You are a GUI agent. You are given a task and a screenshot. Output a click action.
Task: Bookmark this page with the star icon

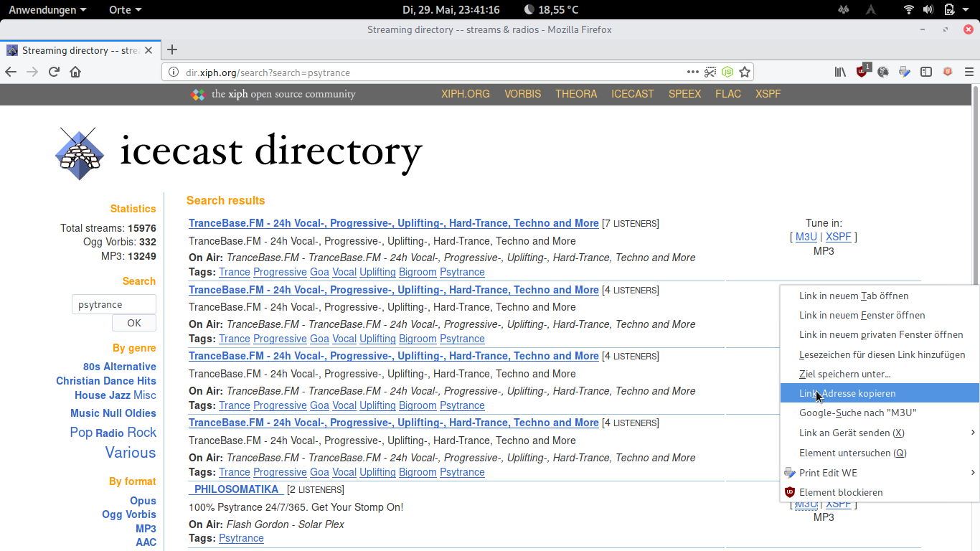[745, 72]
